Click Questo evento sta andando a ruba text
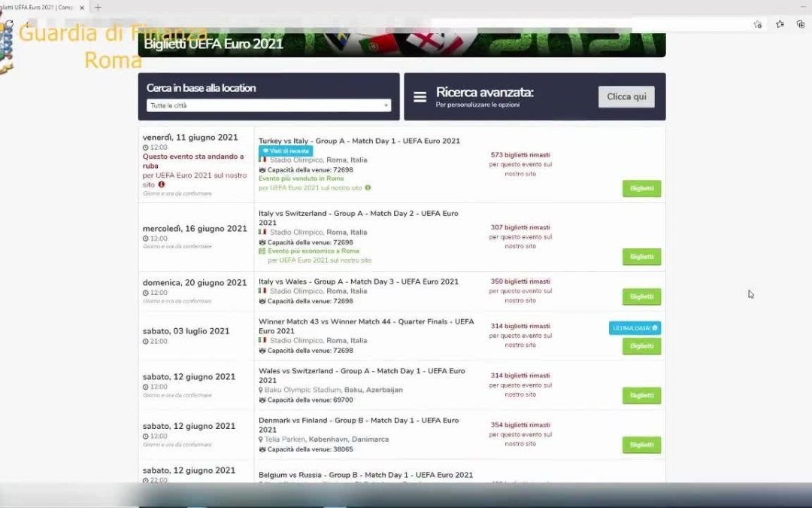 [193, 161]
